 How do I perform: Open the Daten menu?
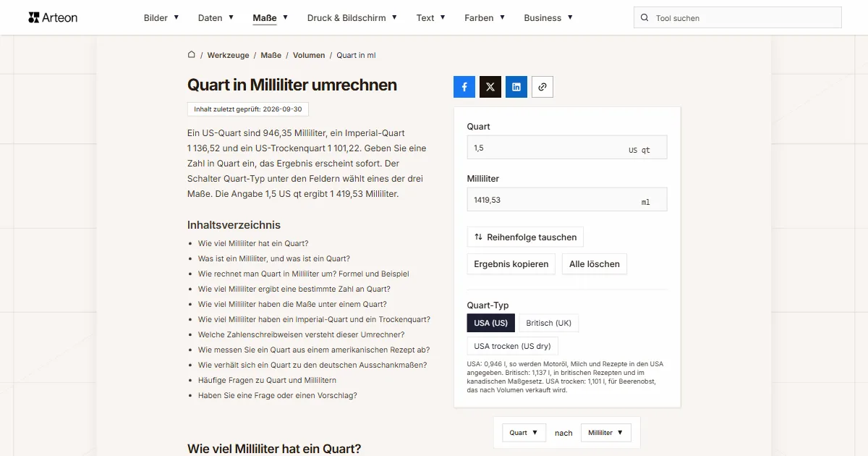[x=216, y=18]
